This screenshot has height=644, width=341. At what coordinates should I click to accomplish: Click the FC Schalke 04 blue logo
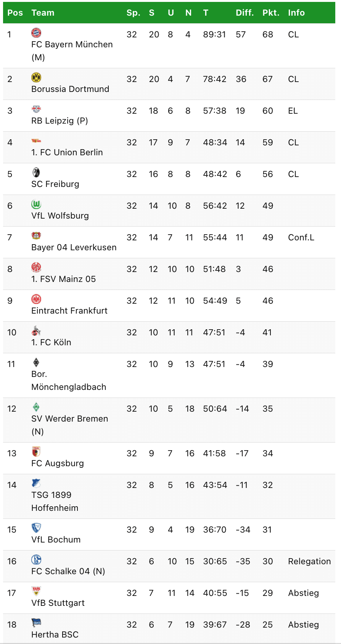point(36,560)
